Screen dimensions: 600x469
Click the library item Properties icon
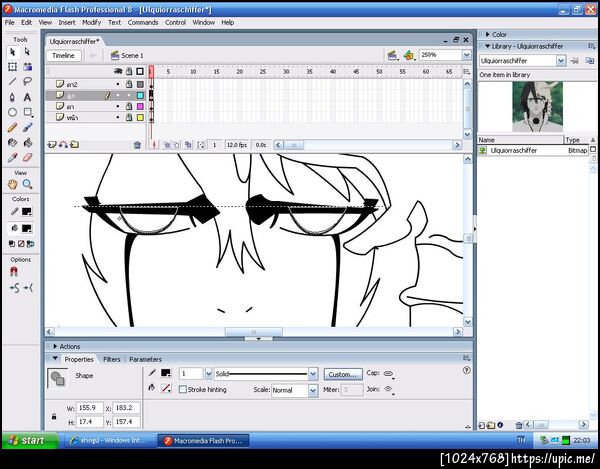(x=500, y=425)
